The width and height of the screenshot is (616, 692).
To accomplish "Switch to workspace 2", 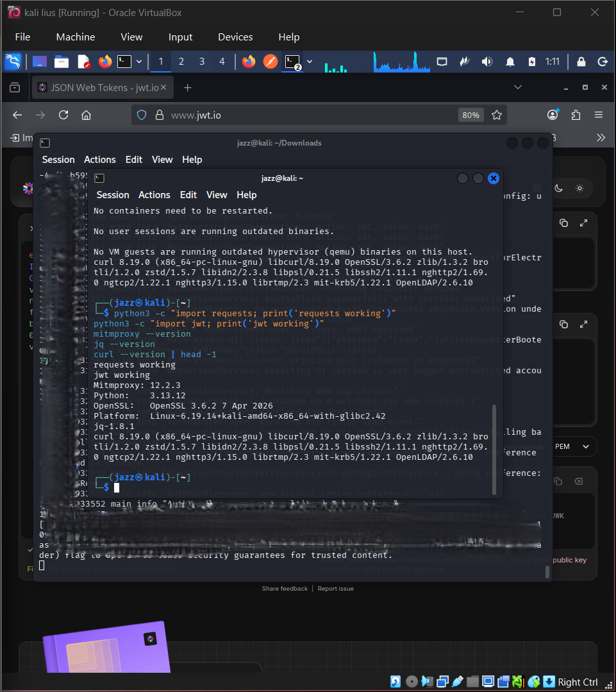I will 181,62.
